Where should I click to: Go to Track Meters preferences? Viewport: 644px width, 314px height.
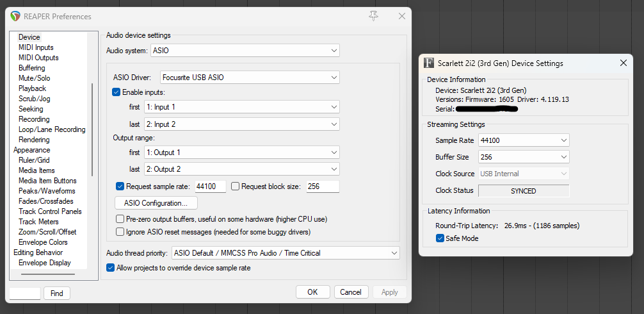[x=38, y=222]
